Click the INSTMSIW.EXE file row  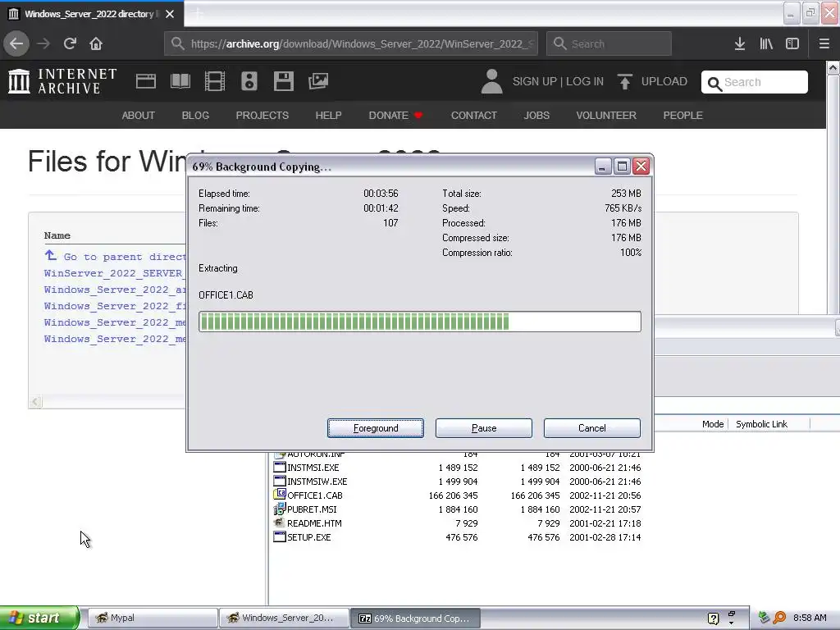coord(457,481)
